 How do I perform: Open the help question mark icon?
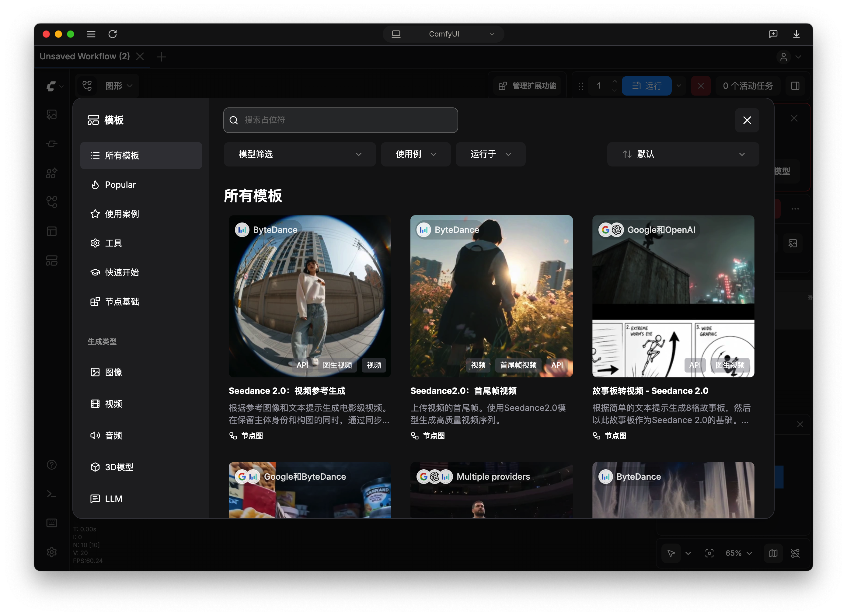51,465
